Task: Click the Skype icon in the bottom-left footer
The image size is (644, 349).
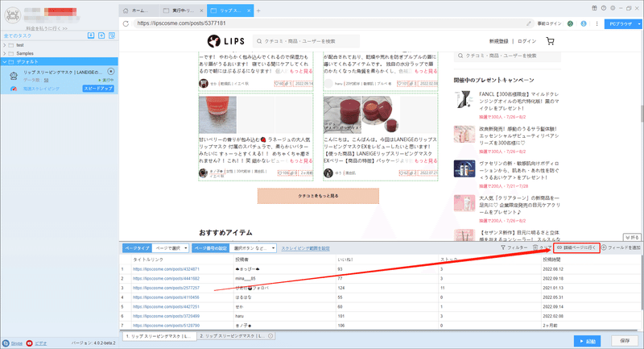Action: pyautogui.click(x=6, y=343)
